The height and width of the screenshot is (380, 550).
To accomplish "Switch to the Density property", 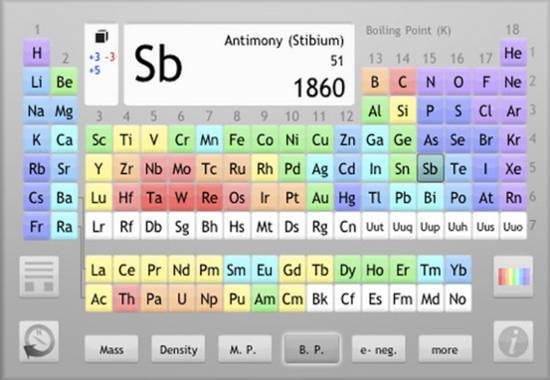I will (178, 349).
